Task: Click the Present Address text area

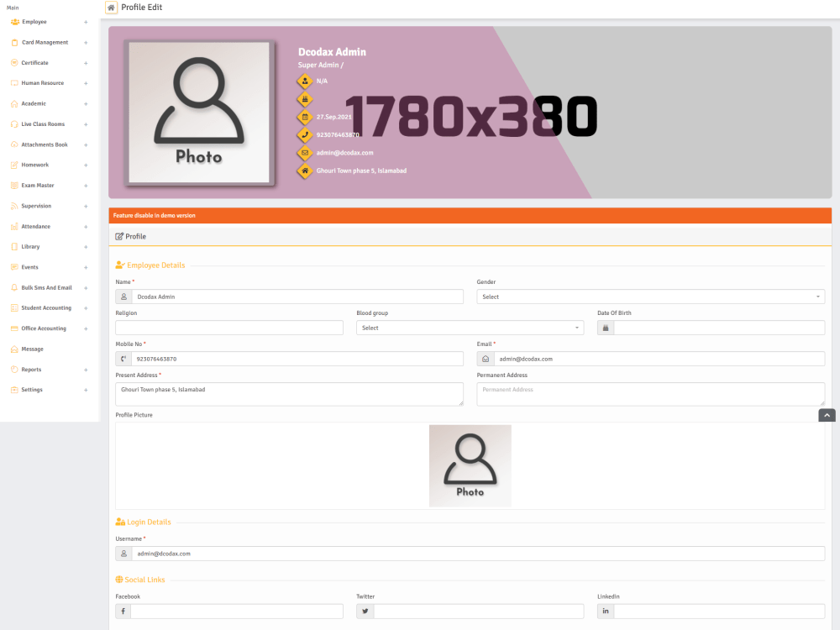Action: pyautogui.click(x=289, y=394)
